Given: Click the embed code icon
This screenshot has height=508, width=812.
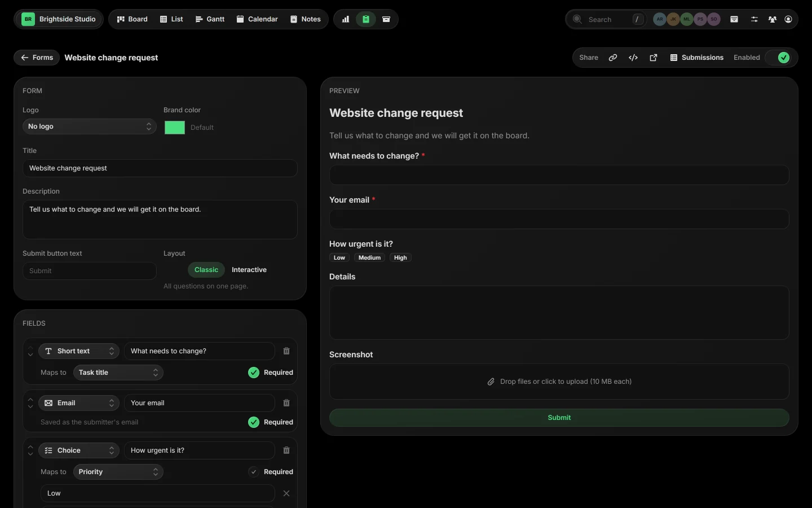Looking at the screenshot, I should (x=633, y=58).
